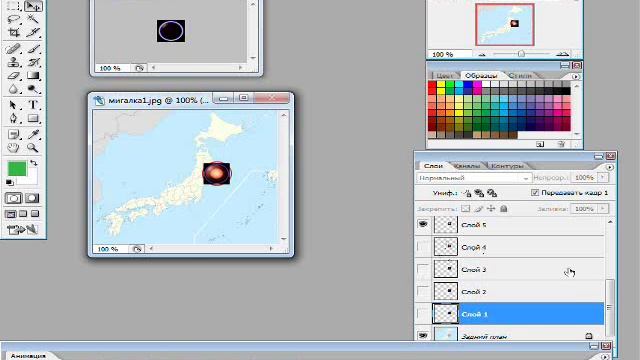Screen dimensions: 640x360
Task: Click Слой 3 layer thumbnail
Action: (446, 269)
